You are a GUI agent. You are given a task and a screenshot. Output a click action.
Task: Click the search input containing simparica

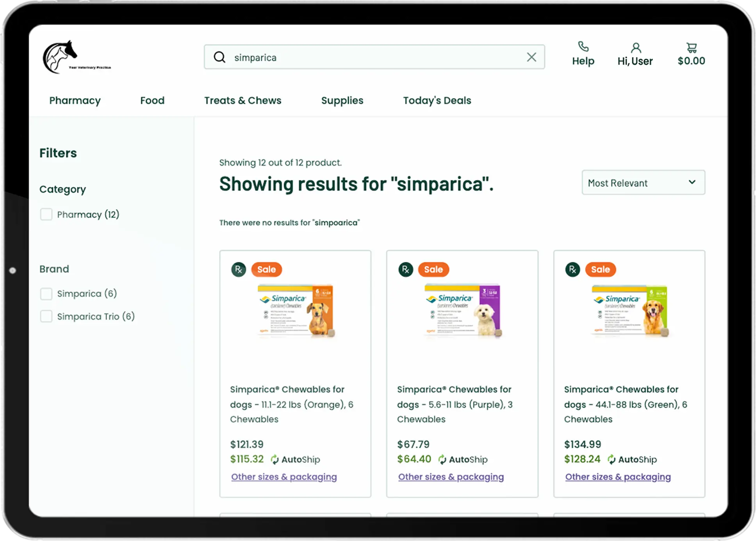[x=374, y=57]
